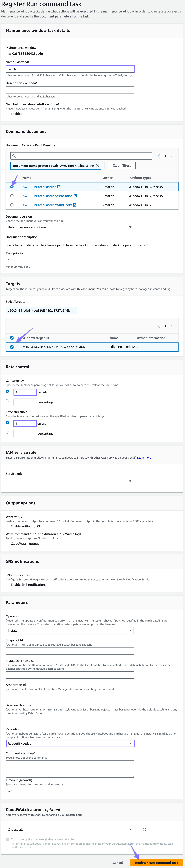Enable SNS notifications checkbox
Viewport: 185px width, 868px height.
pyautogui.click(x=7, y=585)
